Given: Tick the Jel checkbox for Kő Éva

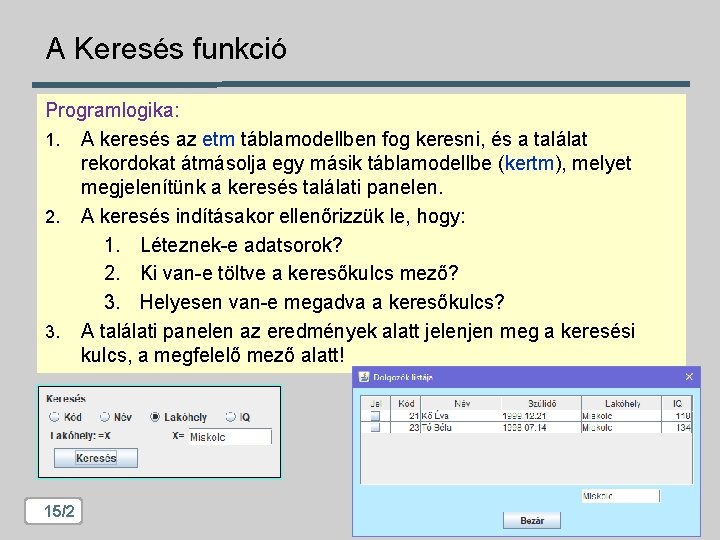Looking at the screenshot, I should (375, 416).
